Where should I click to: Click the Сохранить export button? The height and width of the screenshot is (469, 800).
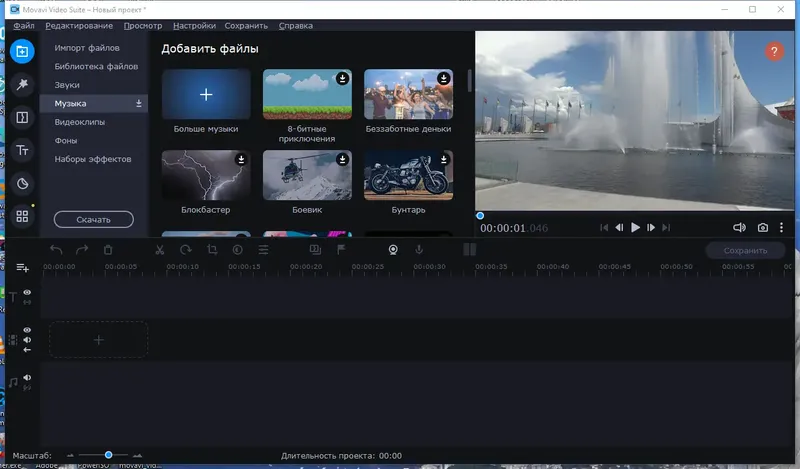745,251
